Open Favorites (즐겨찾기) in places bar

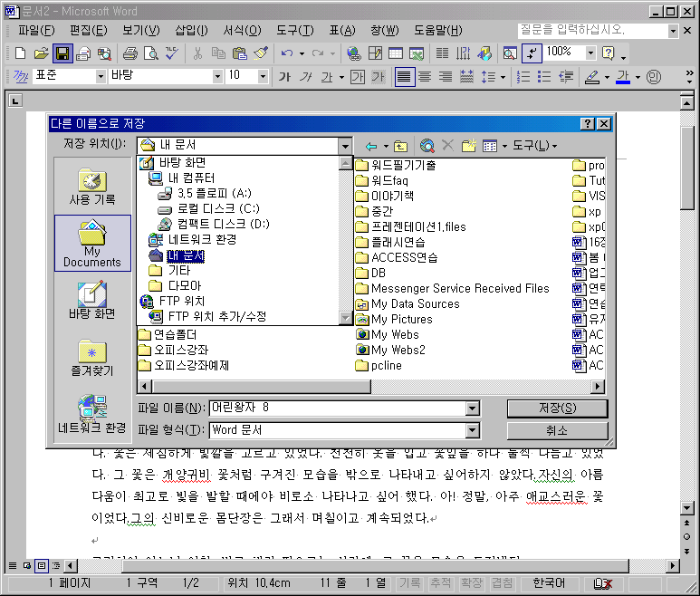[92, 357]
